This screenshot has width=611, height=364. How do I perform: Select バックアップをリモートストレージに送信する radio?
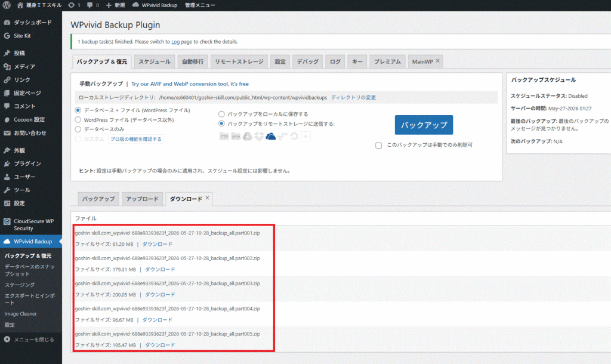pos(221,124)
